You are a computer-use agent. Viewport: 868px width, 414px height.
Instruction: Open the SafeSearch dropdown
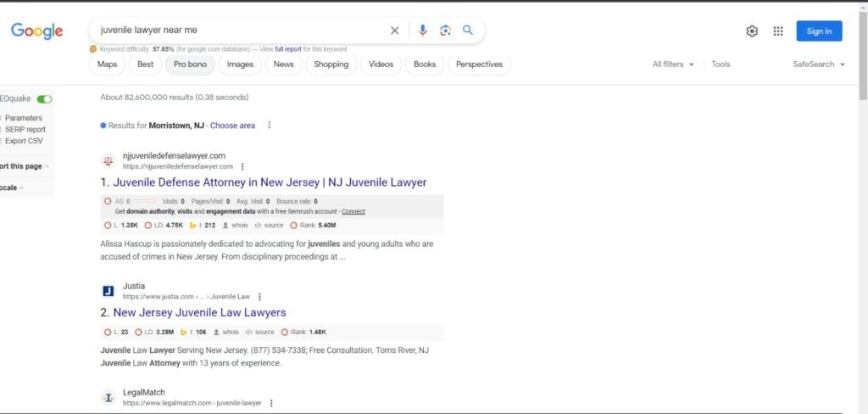click(819, 64)
